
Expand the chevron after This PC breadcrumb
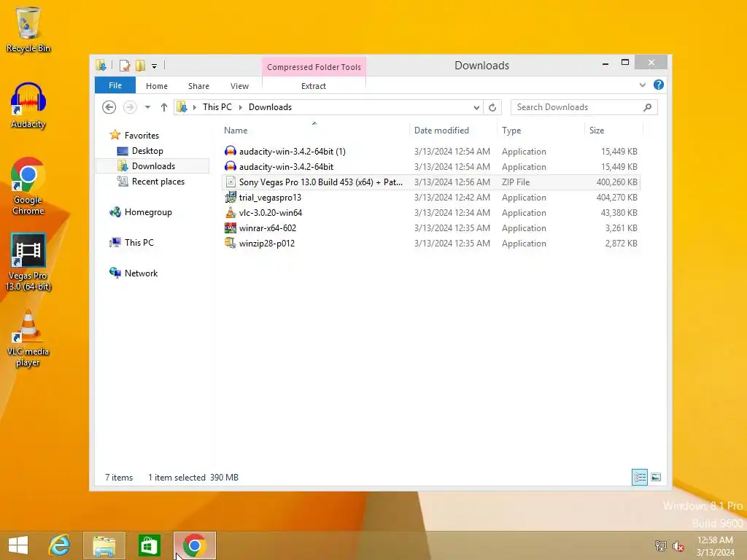[241, 107]
